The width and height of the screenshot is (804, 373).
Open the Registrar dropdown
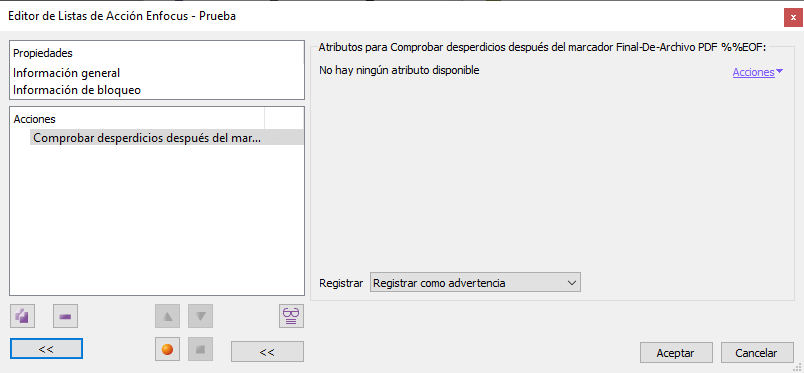(x=475, y=283)
